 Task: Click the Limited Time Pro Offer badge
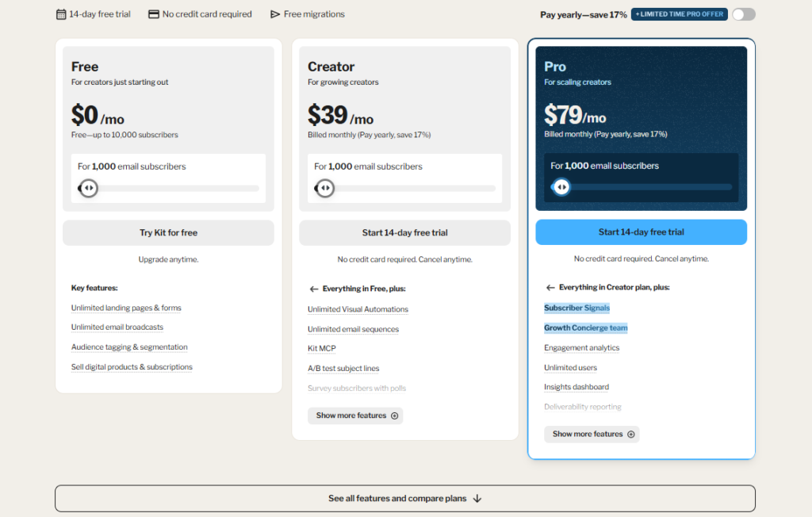pyautogui.click(x=679, y=14)
